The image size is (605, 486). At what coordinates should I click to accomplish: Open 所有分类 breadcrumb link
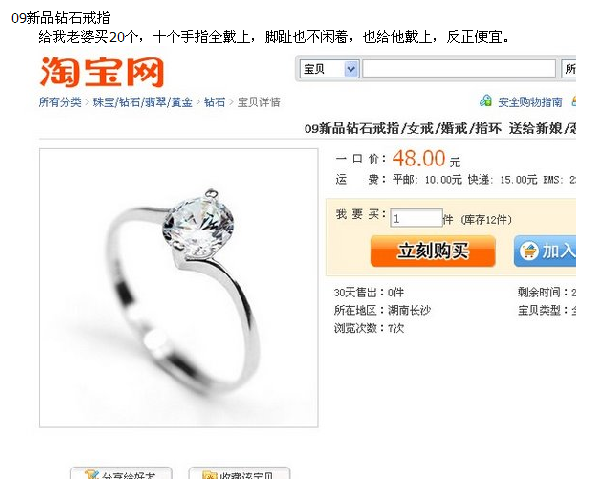click(60, 102)
